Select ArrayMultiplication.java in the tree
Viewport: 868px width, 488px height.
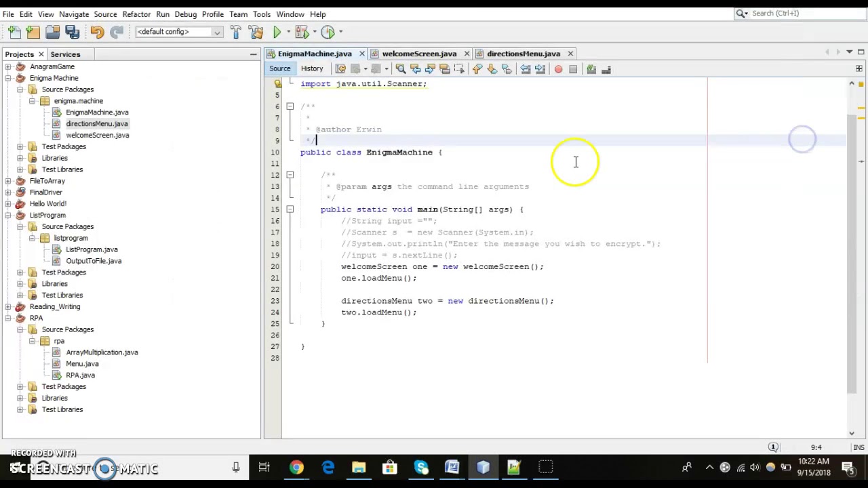pos(102,352)
